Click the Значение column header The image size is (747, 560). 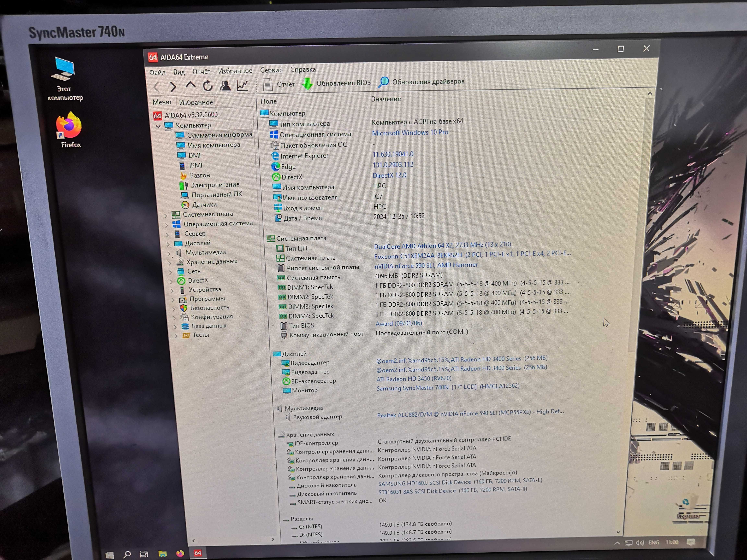point(386,99)
